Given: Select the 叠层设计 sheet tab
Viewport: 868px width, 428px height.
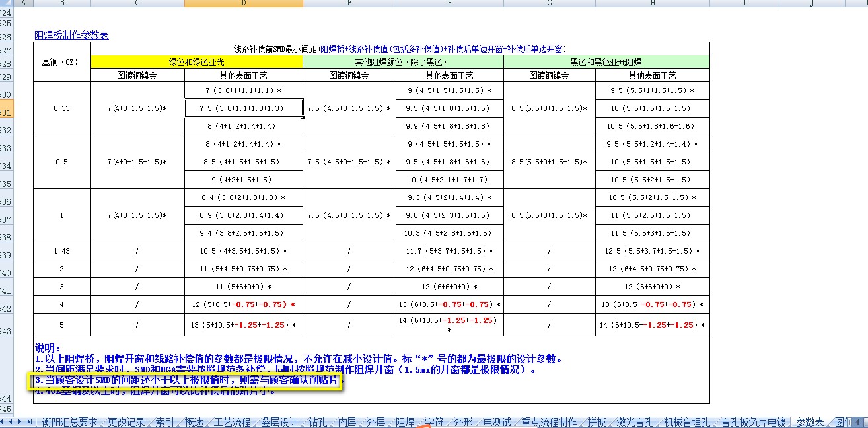Looking at the screenshot, I should tap(279, 422).
